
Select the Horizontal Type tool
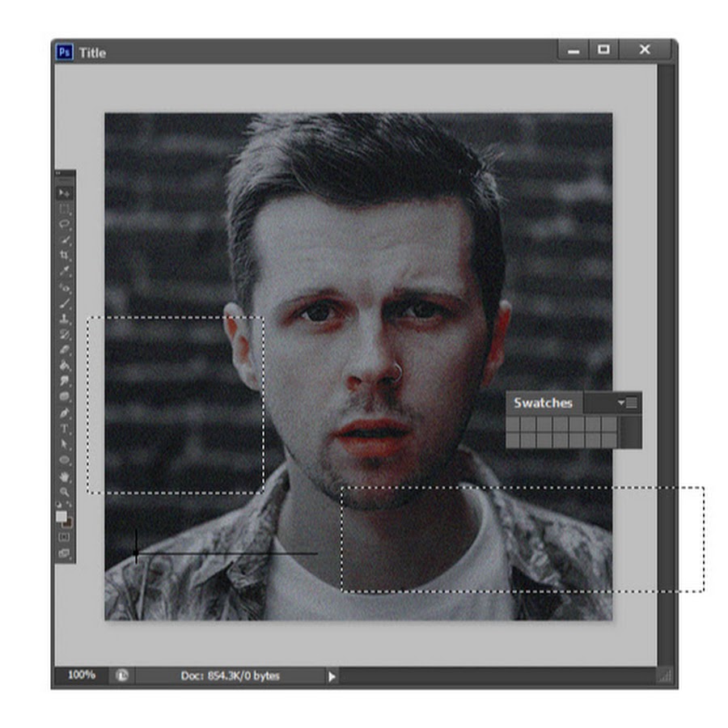[65, 429]
